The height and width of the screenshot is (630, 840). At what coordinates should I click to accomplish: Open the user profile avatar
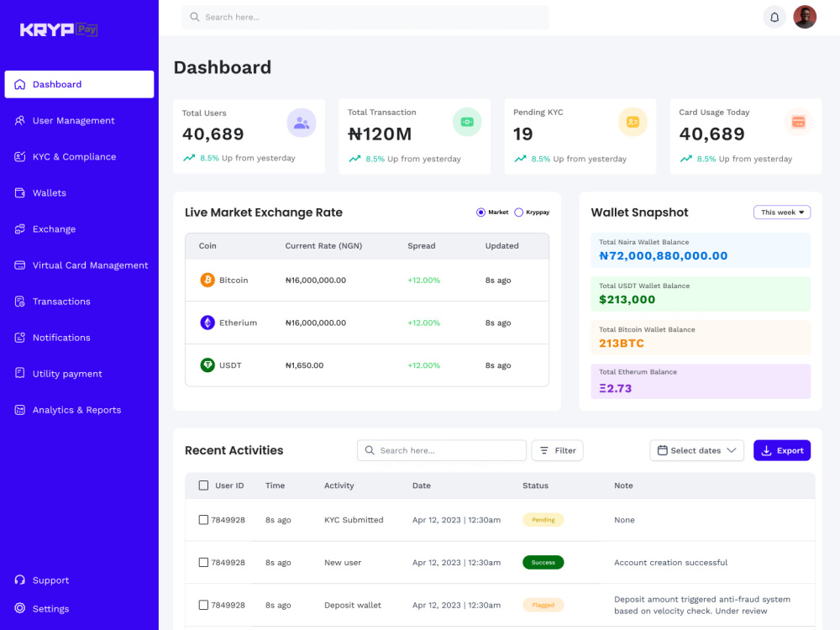(x=805, y=17)
